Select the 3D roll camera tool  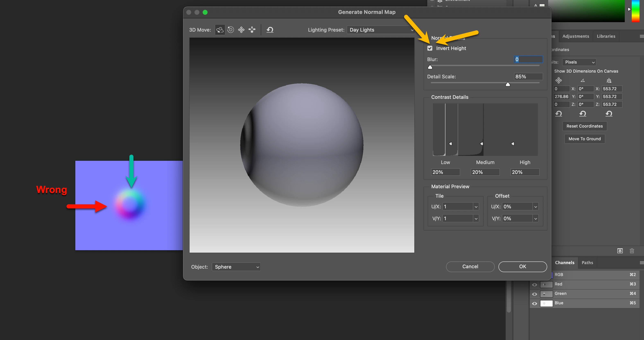coord(230,30)
